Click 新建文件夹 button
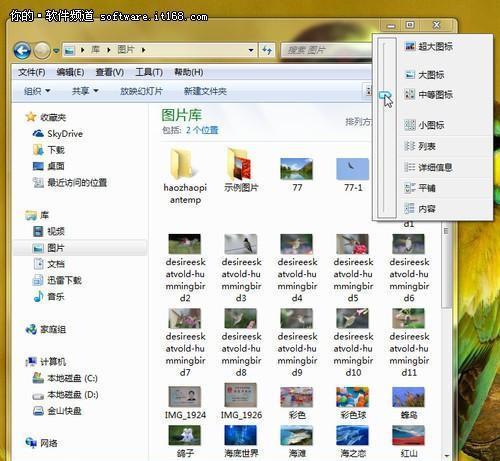The image size is (500, 461). [x=205, y=91]
